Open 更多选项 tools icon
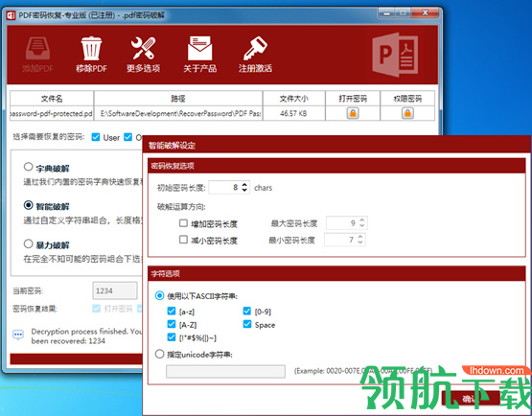The width and height of the screenshot is (532, 416). [x=143, y=48]
